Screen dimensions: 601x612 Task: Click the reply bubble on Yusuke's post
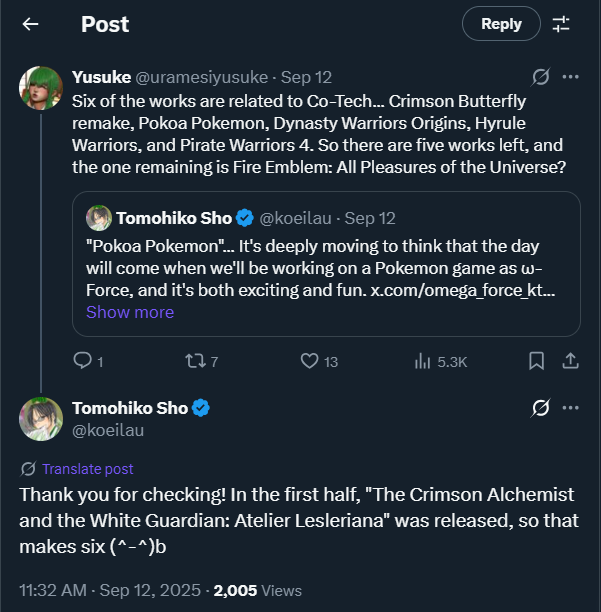point(84,362)
